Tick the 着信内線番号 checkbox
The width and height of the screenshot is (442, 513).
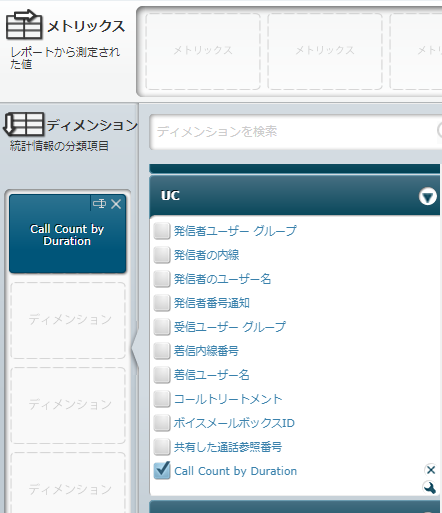coord(162,351)
